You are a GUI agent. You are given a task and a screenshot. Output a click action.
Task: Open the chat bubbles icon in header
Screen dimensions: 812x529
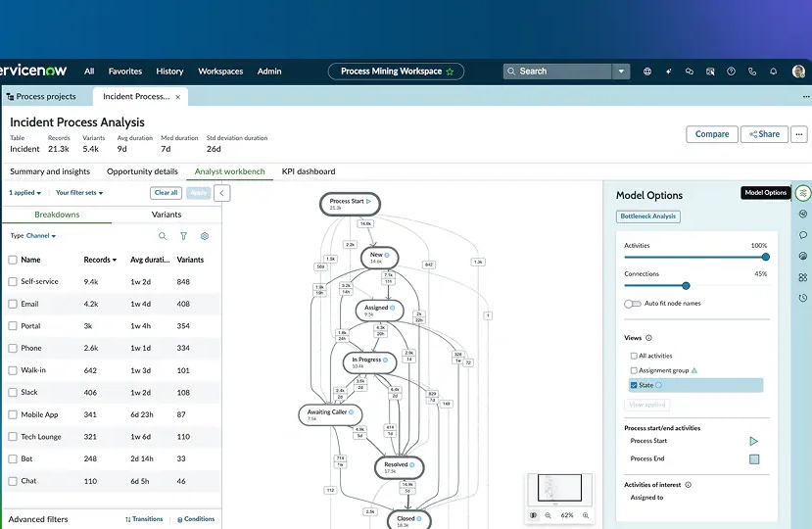[690, 72]
